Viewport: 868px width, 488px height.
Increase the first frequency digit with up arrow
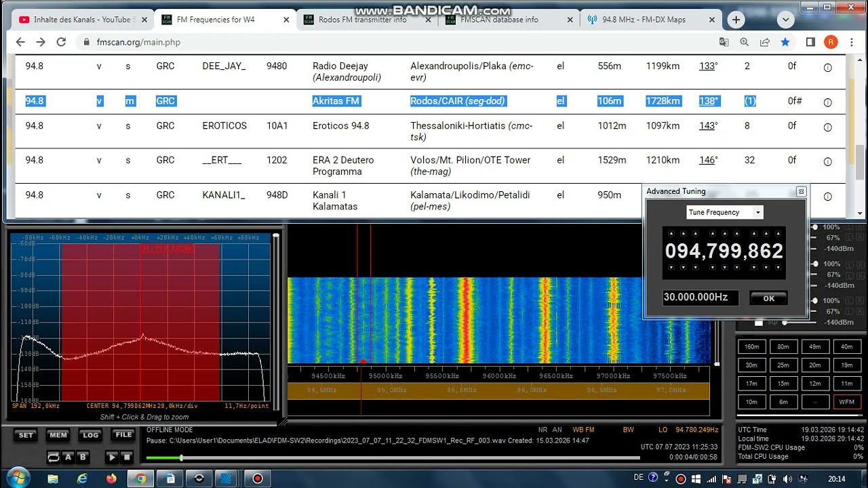pyautogui.click(x=671, y=234)
